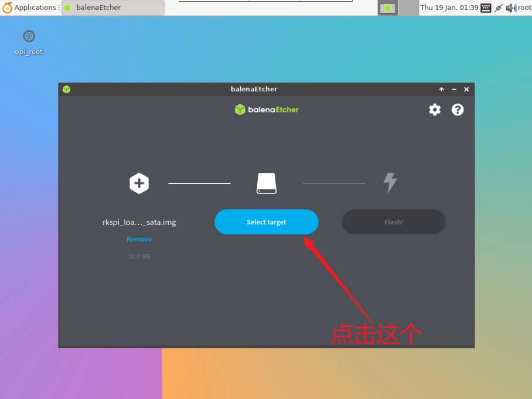The width and height of the screenshot is (532, 399).
Task: Click the rkspi_loa..._sata.img filename
Action: point(139,222)
